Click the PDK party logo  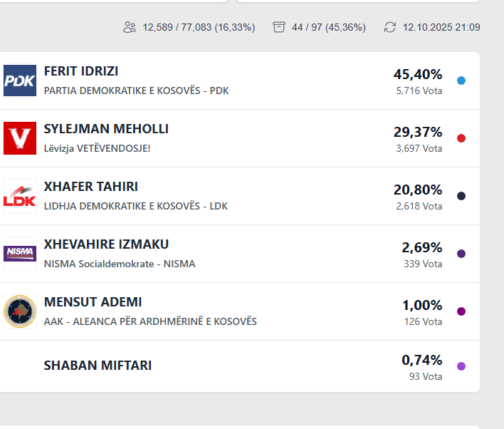coord(20,81)
